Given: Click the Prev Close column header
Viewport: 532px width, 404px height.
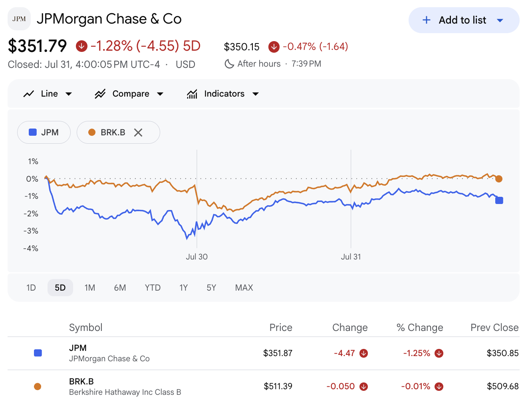Looking at the screenshot, I should coord(494,328).
